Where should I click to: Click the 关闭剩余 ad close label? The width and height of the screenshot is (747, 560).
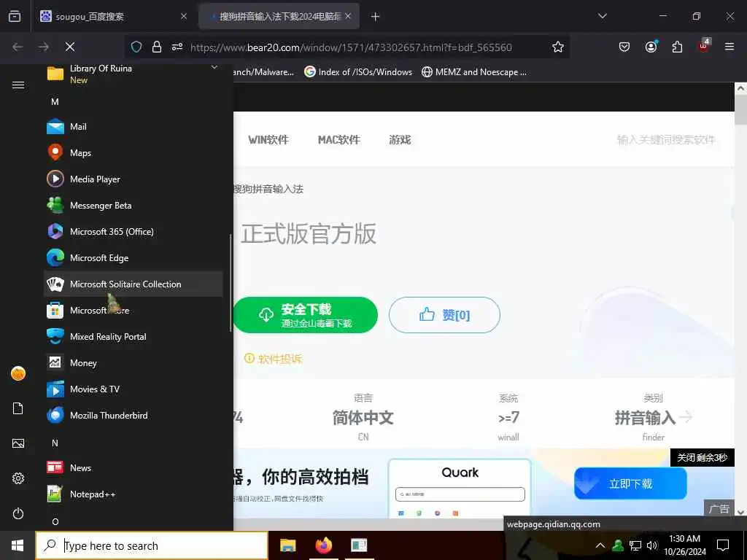point(703,458)
